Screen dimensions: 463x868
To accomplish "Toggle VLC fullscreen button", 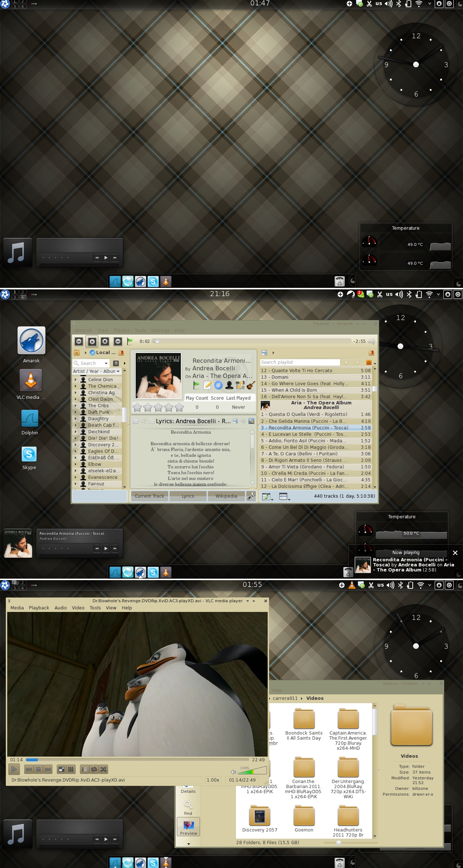I will [x=61, y=769].
